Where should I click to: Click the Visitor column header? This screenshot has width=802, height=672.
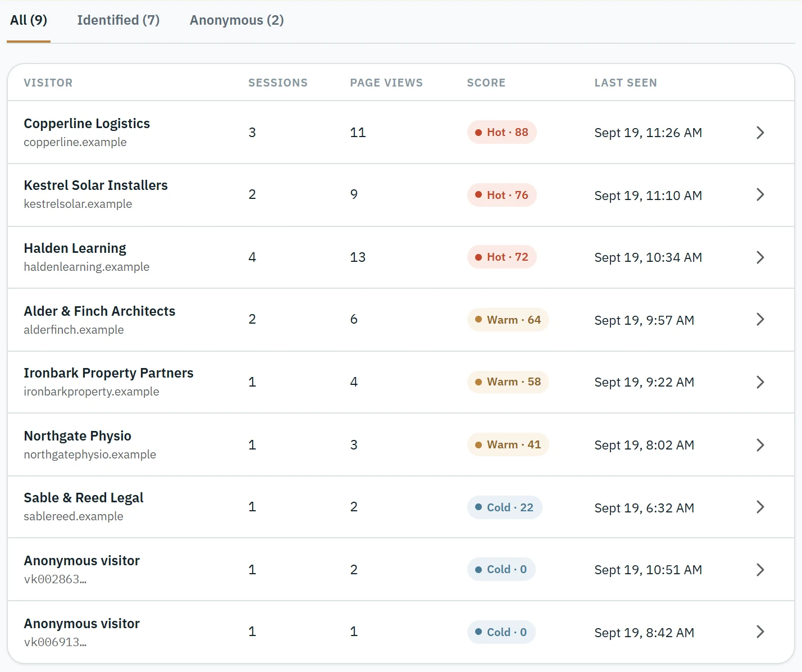click(48, 83)
